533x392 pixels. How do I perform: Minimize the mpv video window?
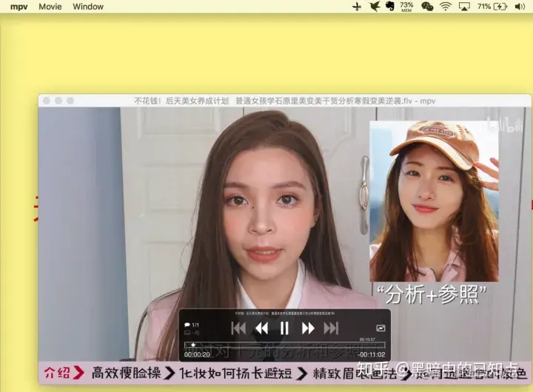click(x=58, y=101)
